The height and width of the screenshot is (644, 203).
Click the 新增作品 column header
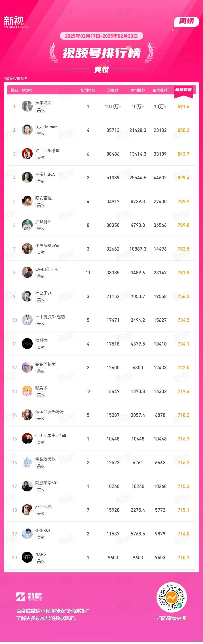[88, 90]
